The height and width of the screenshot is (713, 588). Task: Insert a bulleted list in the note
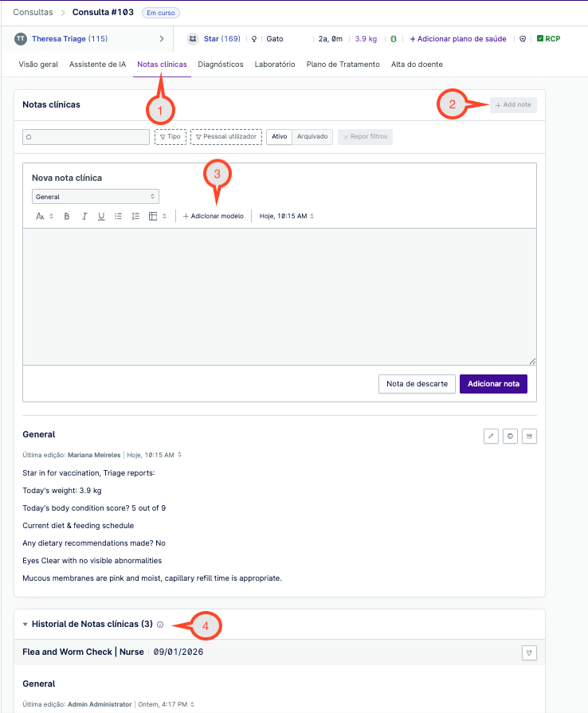click(x=118, y=217)
